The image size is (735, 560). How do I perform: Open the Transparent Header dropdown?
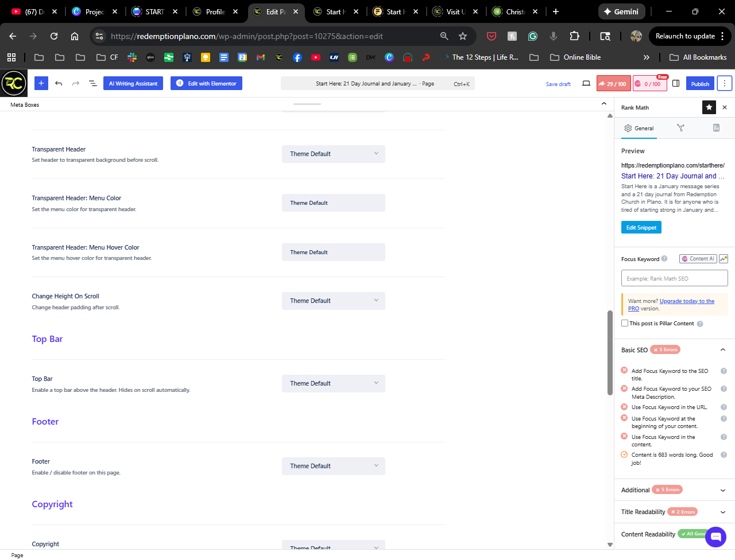click(333, 154)
